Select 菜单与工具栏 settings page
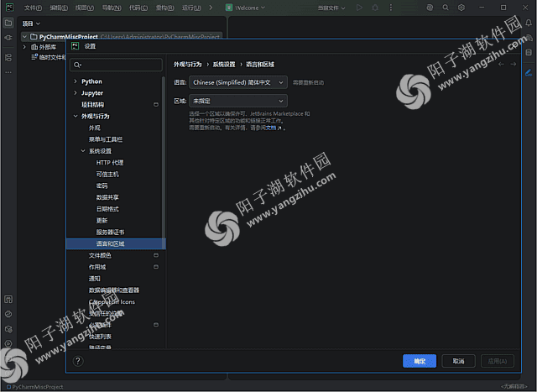This screenshot has width=537, height=392. coord(106,139)
